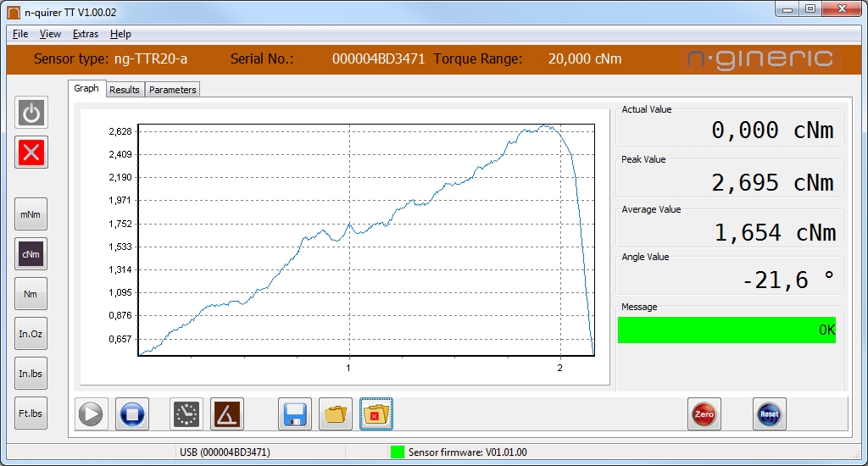
Task: Select the In.Oz unit button
Action: (31, 334)
